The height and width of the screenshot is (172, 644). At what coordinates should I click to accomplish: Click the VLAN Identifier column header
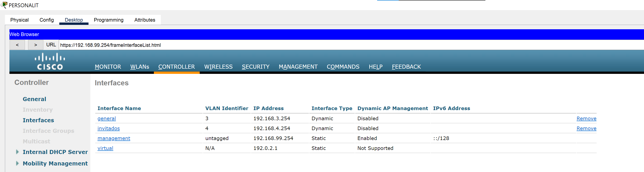point(227,108)
